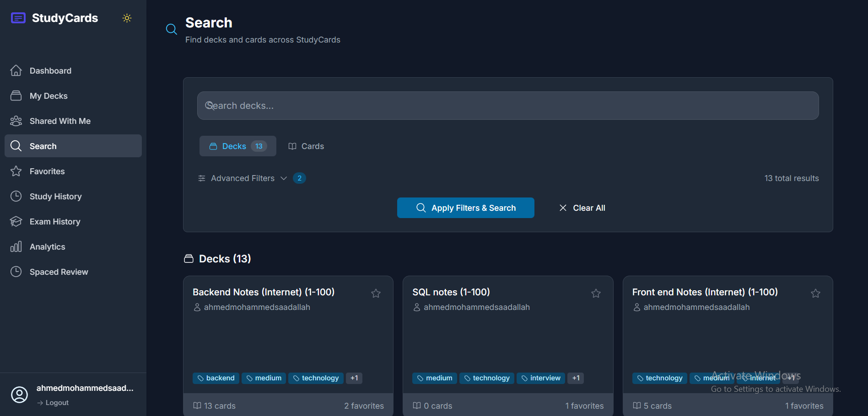This screenshot has width=868, height=416.
Task: Click the Favorites star icon in sidebar
Action: point(16,171)
